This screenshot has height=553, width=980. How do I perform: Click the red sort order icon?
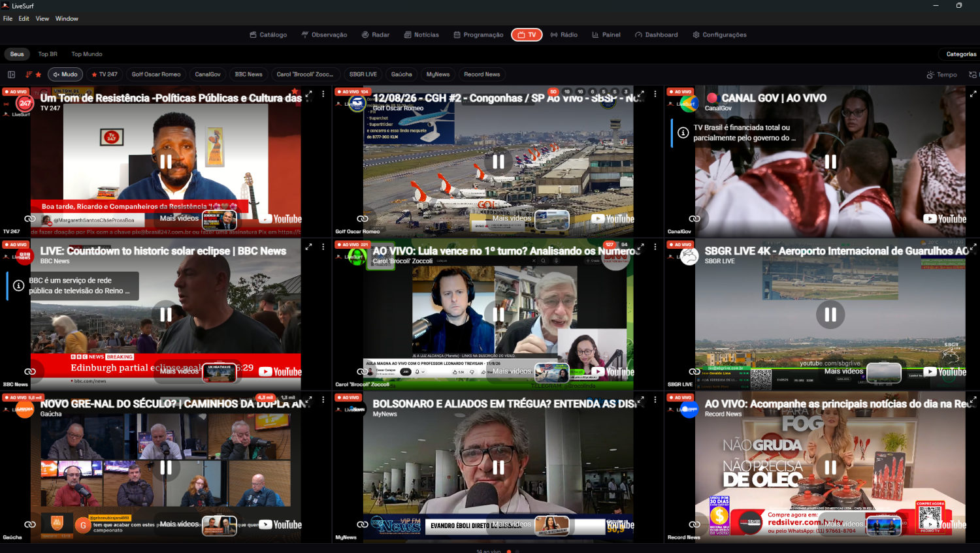point(28,74)
